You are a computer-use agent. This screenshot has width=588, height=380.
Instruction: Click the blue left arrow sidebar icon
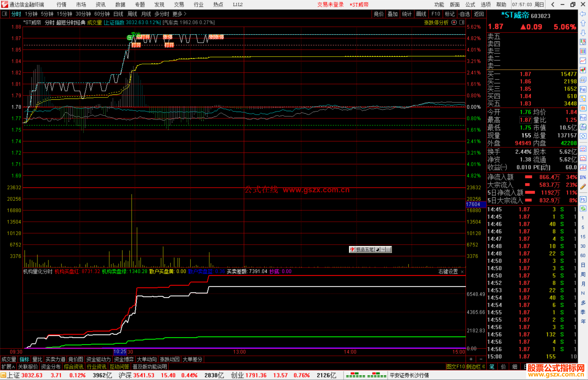583,14
